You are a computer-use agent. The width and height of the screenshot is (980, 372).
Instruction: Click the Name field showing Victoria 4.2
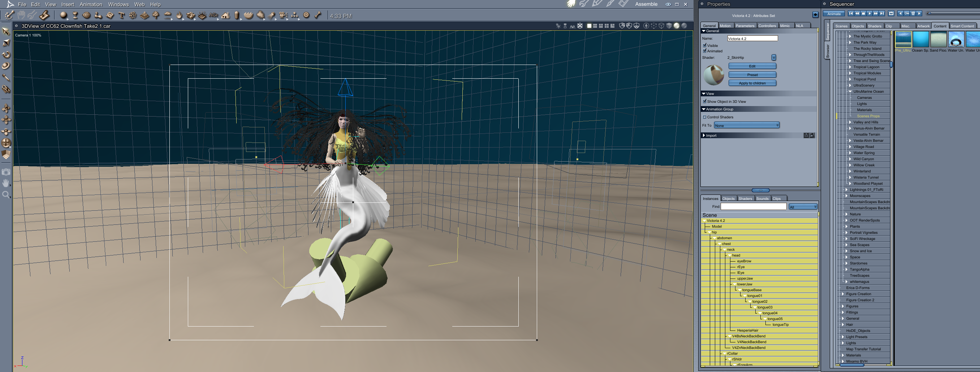752,38
